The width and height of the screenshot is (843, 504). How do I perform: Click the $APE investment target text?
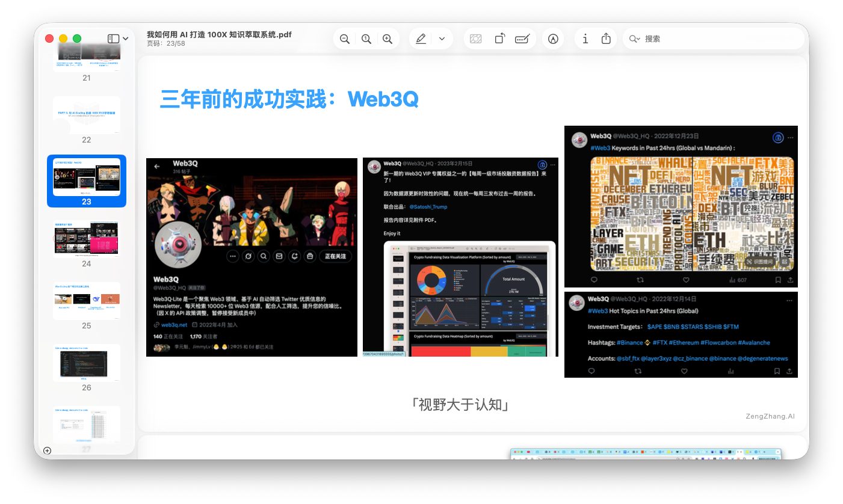click(x=655, y=327)
